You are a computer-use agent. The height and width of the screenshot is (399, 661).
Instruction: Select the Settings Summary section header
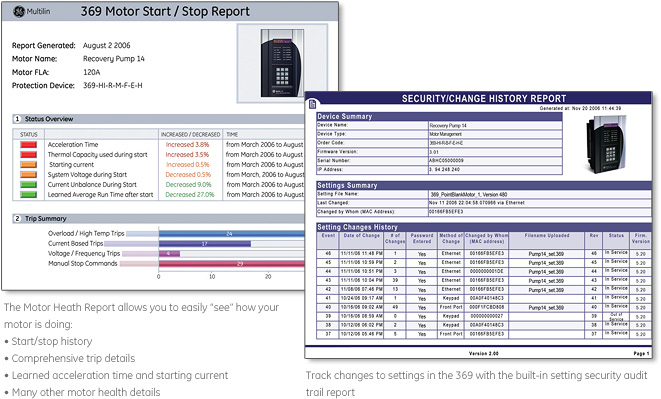tap(484, 186)
